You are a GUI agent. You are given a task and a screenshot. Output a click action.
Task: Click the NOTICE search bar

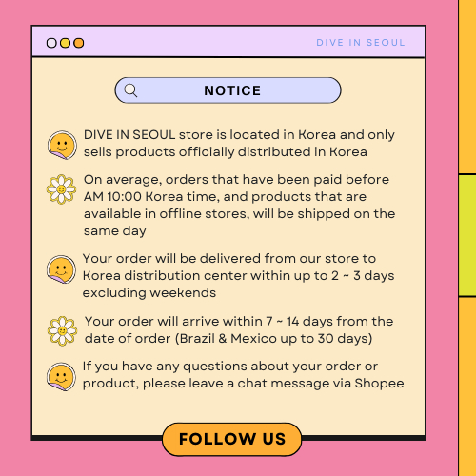pyautogui.click(x=228, y=90)
